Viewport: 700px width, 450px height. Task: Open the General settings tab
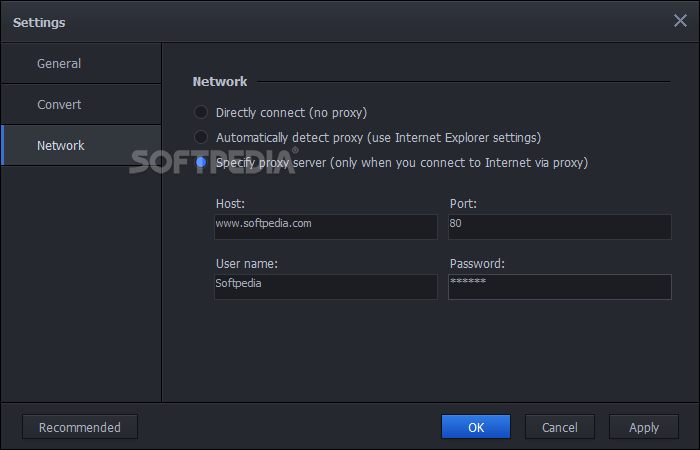click(x=81, y=63)
